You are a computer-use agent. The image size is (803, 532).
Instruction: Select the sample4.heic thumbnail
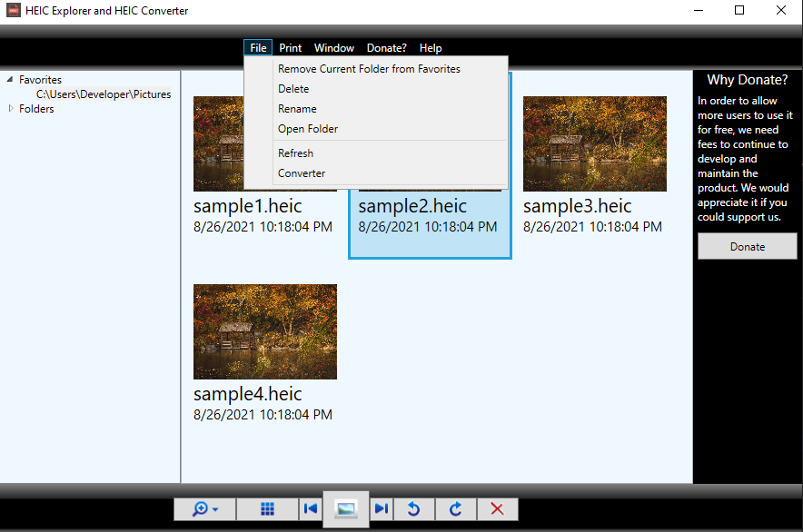pyautogui.click(x=265, y=331)
